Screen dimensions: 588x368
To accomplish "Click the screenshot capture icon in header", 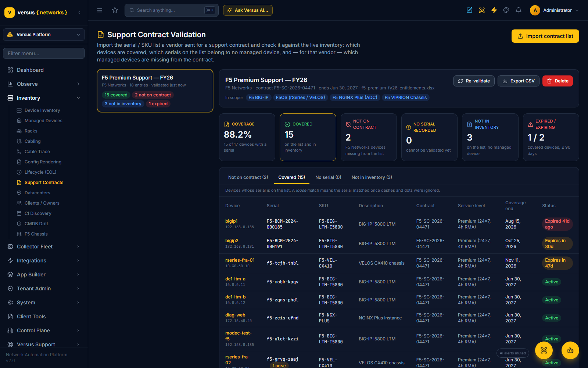I will point(482,10).
